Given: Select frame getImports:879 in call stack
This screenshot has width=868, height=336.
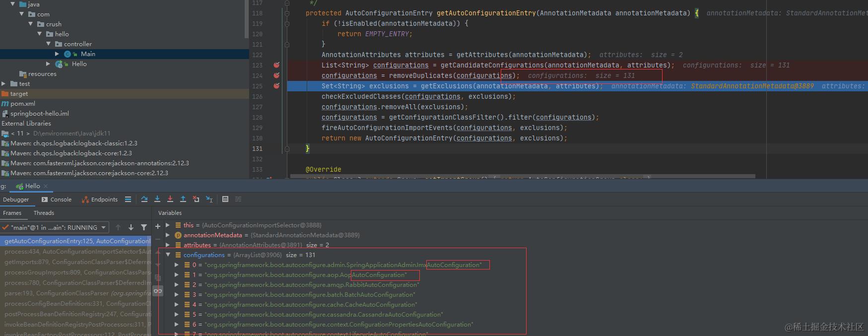Looking at the screenshot, I should point(76,262).
